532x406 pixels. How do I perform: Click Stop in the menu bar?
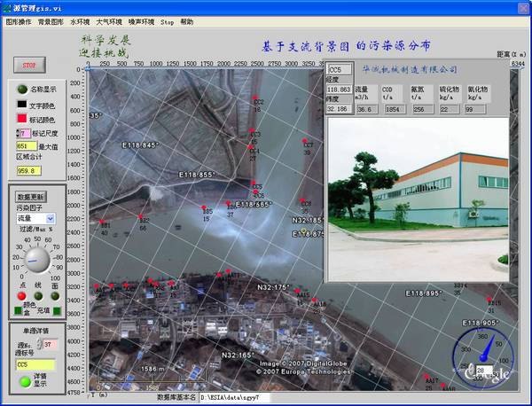(x=167, y=22)
